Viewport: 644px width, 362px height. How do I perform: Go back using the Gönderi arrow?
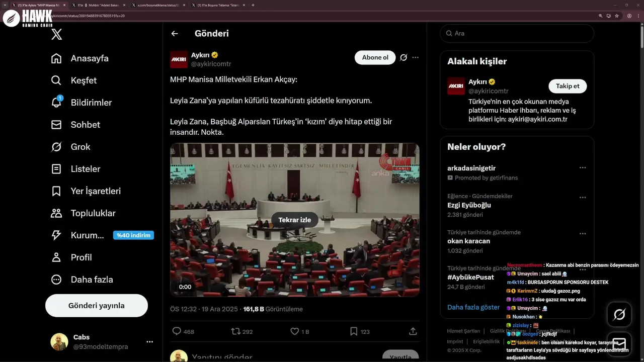pos(175,34)
